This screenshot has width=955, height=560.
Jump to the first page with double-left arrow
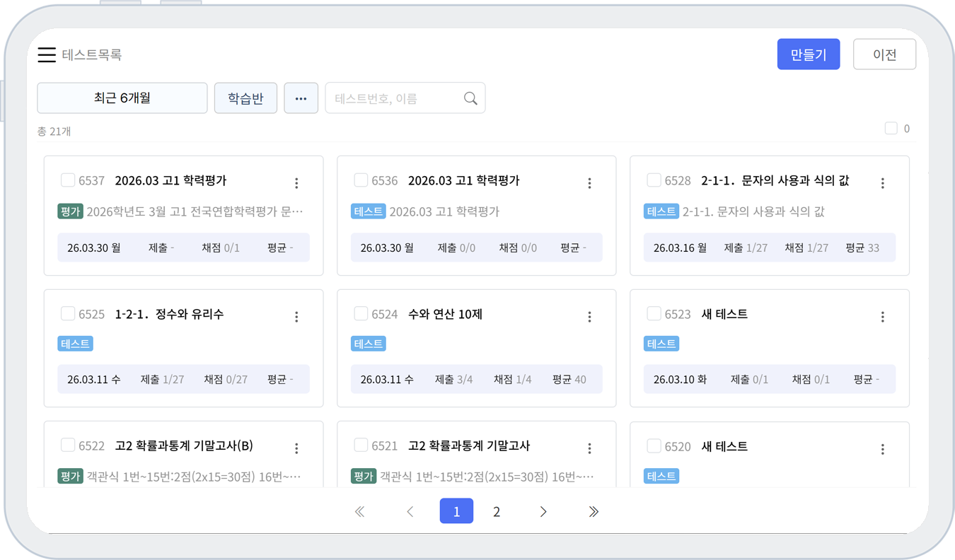click(x=359, y=512)
